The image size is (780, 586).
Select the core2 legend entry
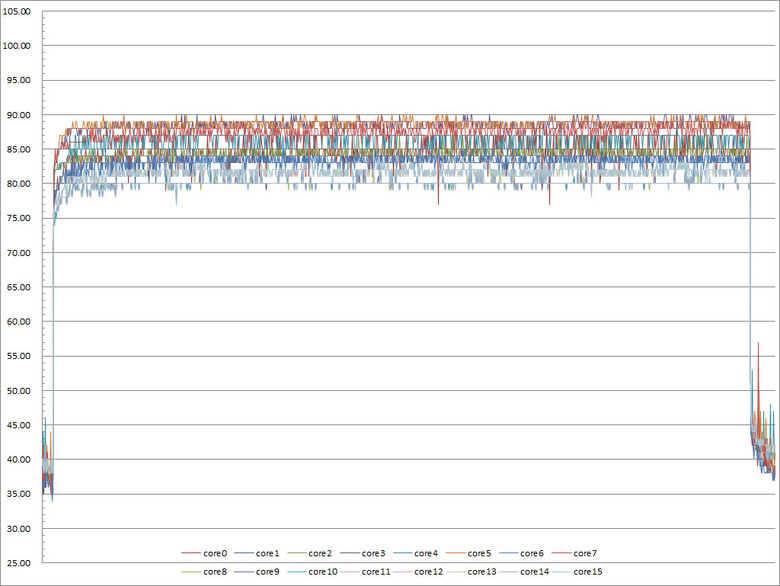(x=309, y=553)
